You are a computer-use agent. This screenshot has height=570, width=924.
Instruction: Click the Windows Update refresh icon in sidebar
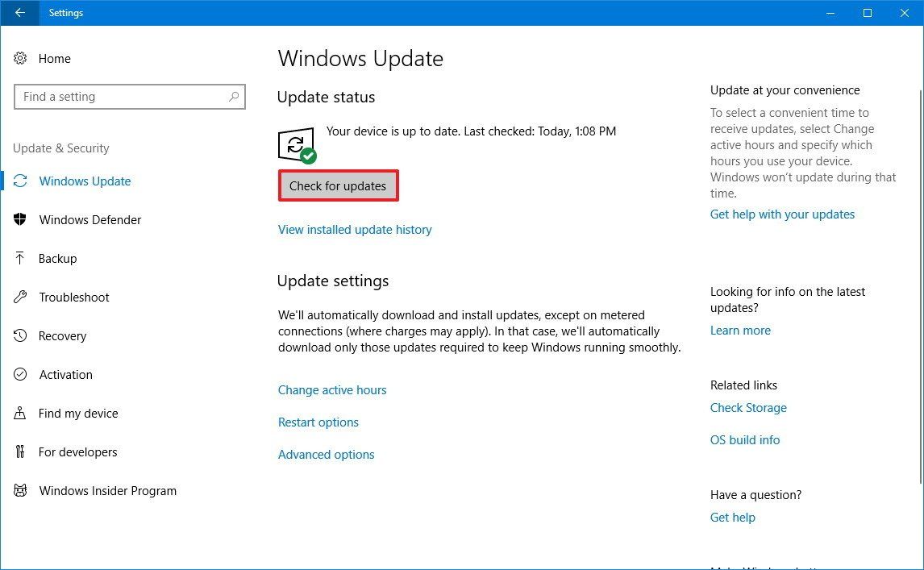[20, 181]
